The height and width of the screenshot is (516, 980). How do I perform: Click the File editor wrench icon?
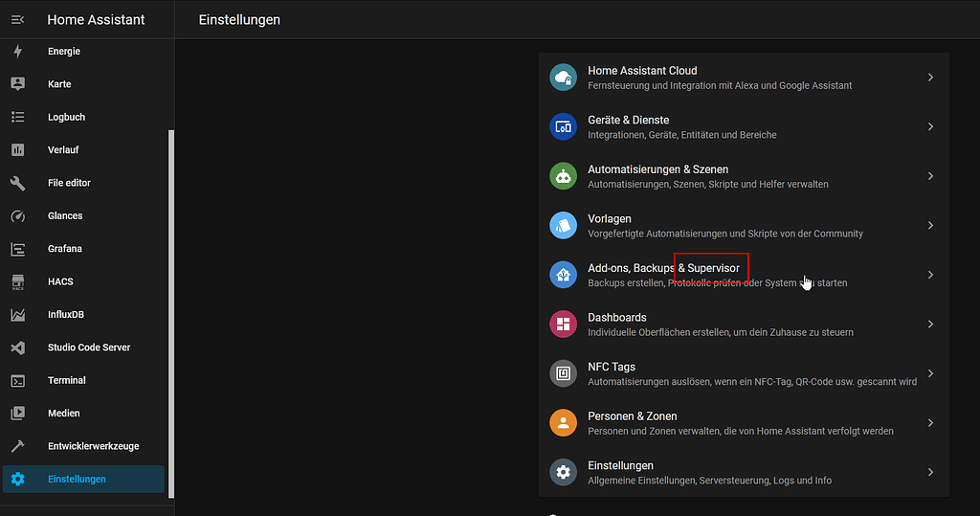pos(17,183)
